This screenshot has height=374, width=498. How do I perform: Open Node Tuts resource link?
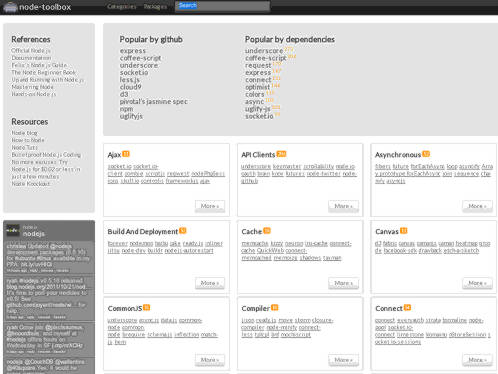tap(25, 148)
